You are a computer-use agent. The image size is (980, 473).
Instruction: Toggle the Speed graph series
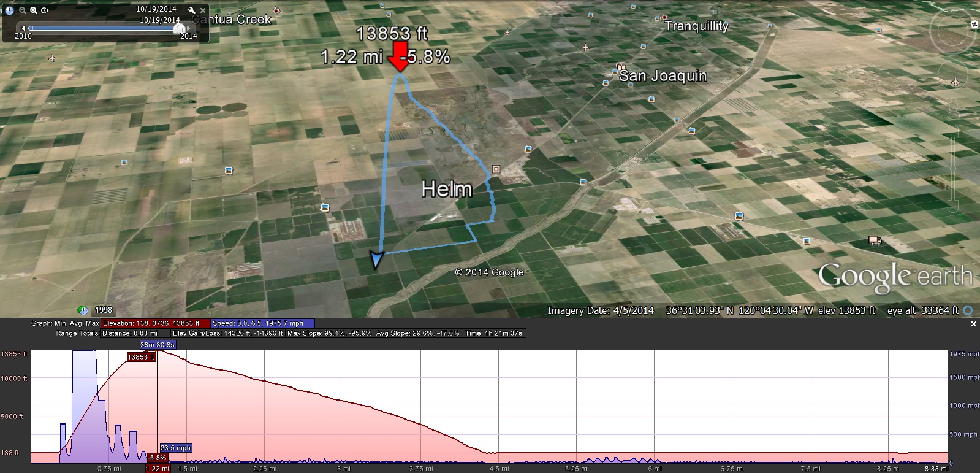pyautogui.click(x=262, y=323)
